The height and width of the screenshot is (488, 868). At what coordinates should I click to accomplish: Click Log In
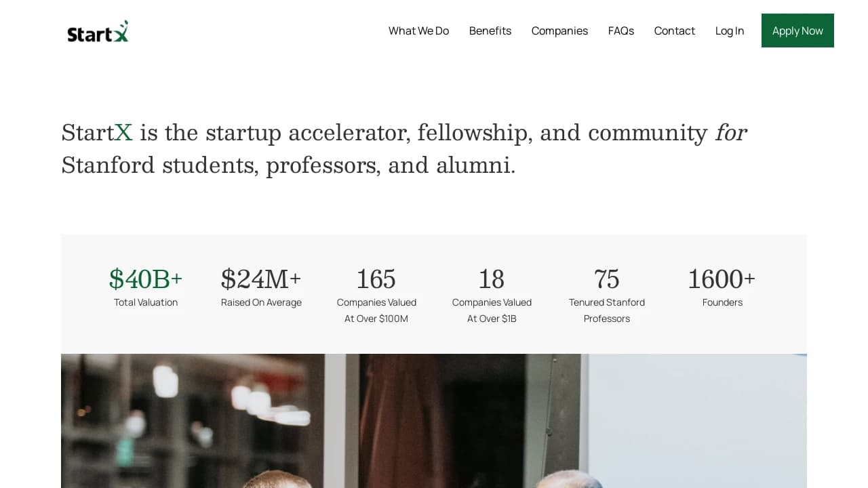(x=729, y=30)
